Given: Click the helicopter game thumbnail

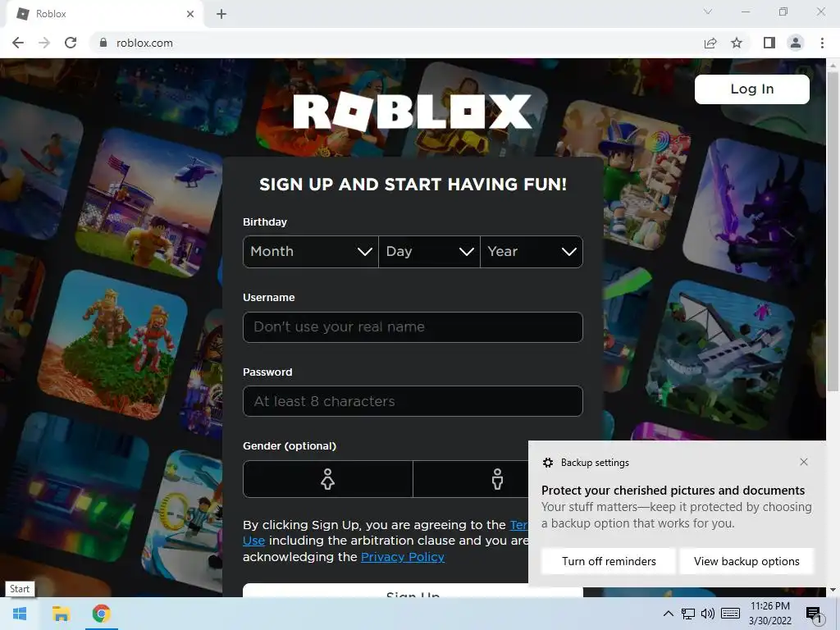Looking at the screenshot, I should pyautogui.click(x=149, y=203).
